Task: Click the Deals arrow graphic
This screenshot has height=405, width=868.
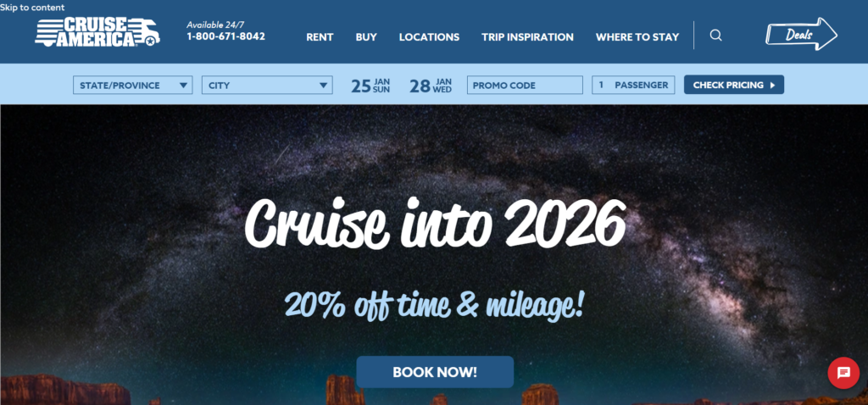Action: tap(801, 34)
